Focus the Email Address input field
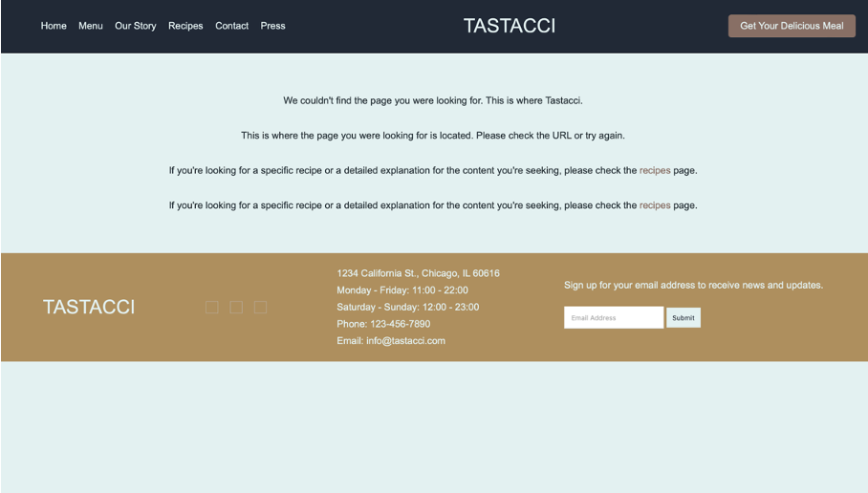The image size is (868, 493). [x=613, y=317]
